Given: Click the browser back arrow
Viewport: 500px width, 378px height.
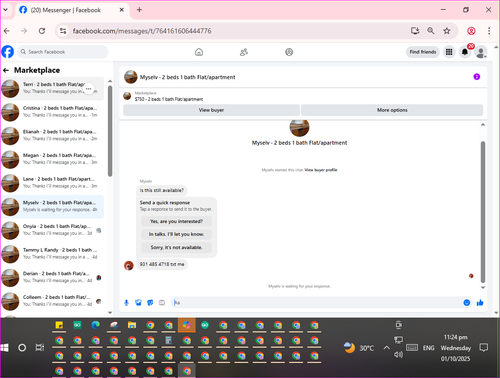Looking at the screenshot, I should (7, 31).
